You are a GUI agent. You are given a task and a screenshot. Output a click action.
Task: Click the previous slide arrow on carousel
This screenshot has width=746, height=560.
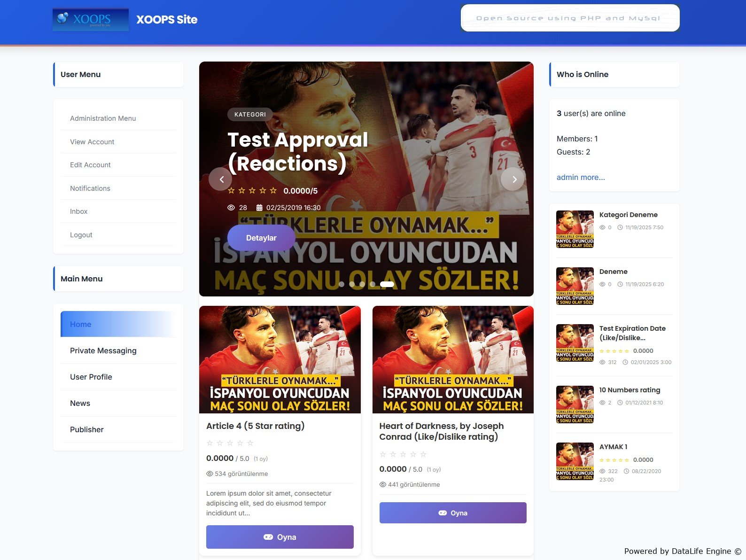tap(221, 179)
